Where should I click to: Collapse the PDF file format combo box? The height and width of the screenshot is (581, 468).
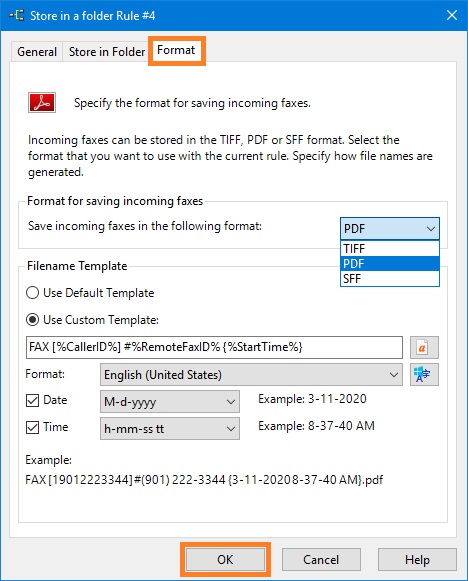[390, 229]
